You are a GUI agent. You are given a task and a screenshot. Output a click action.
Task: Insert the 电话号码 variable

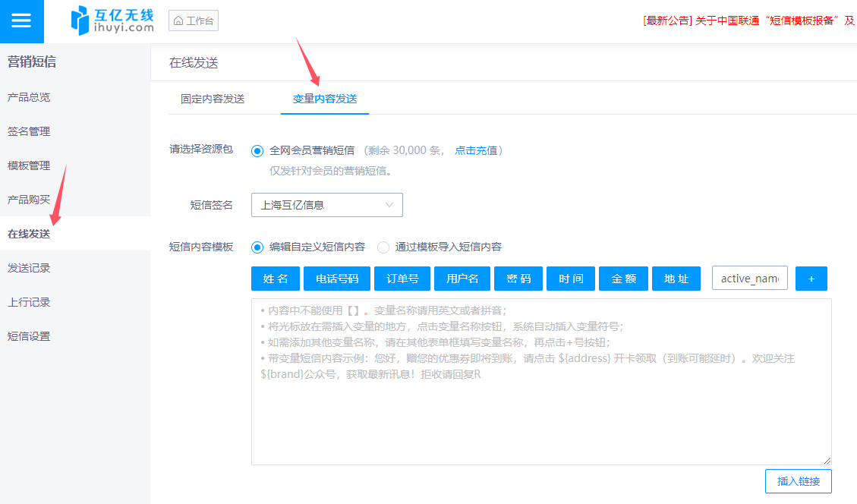pos(337,279)
